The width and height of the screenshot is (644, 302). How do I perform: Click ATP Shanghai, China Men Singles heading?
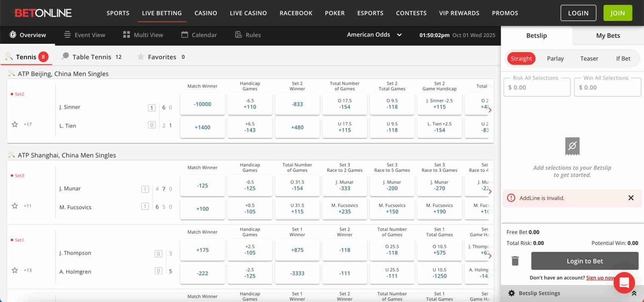coord(67,155)
